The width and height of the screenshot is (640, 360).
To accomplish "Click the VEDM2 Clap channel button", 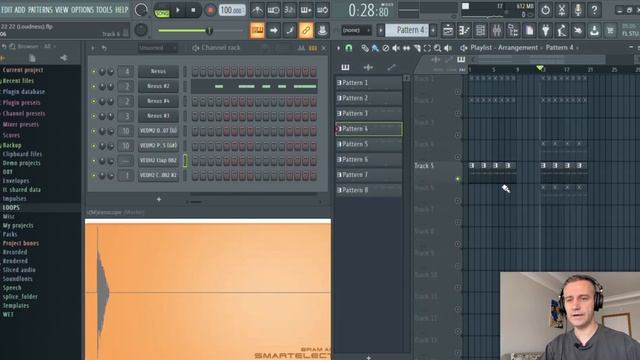I will (158, 161).
